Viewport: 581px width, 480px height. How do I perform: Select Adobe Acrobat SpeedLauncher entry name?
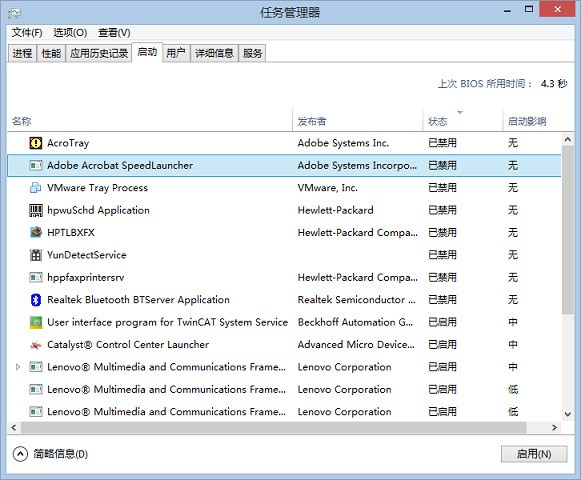(120, 165)
